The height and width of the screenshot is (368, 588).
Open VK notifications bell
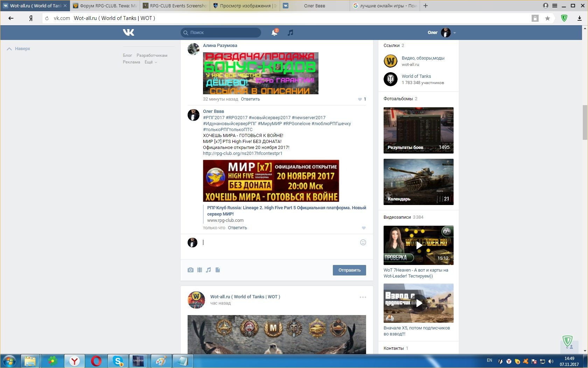click(275, 32)
